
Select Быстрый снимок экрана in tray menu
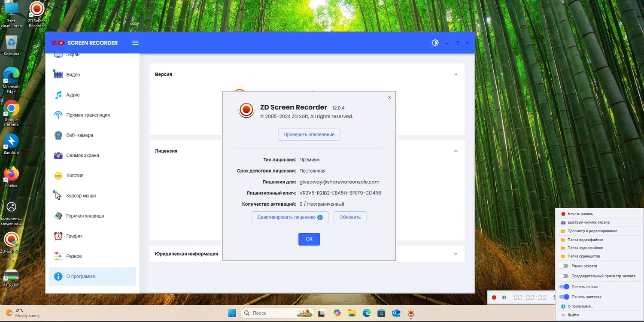tap(599, 222)
